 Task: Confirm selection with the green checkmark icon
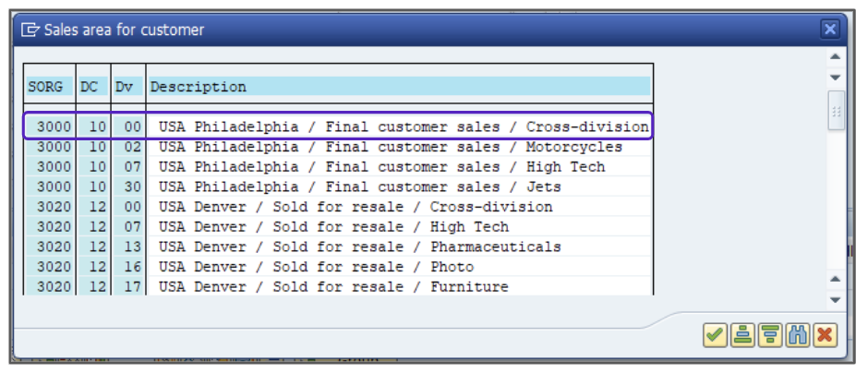[714, 335]
